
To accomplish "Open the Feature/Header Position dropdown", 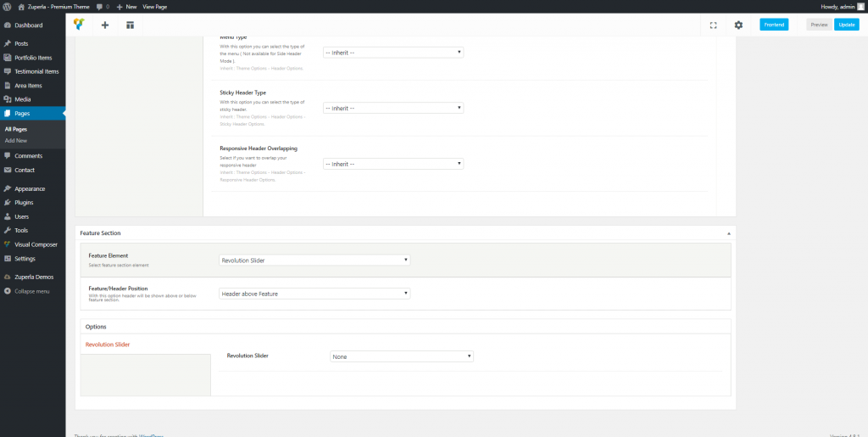I will click(314, 294).
